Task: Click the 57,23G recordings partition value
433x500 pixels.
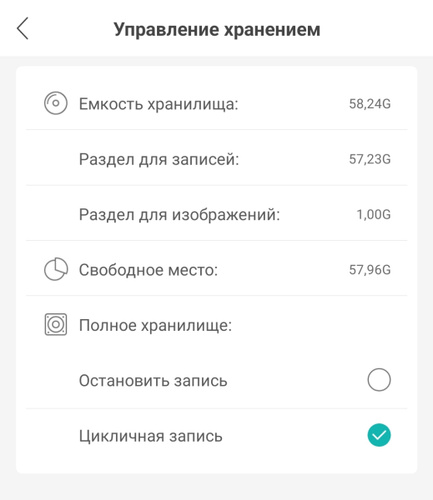Action: [x=370, y=159]
